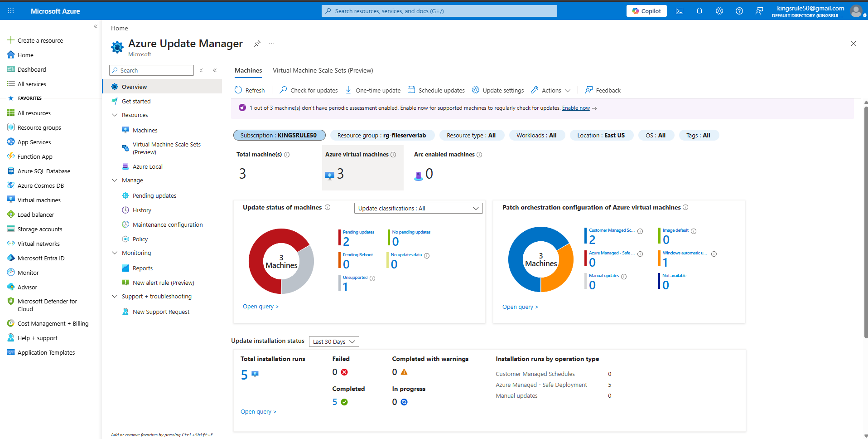Open the Subscription filter pill
The image size is (868, 439).
(279, 135)
